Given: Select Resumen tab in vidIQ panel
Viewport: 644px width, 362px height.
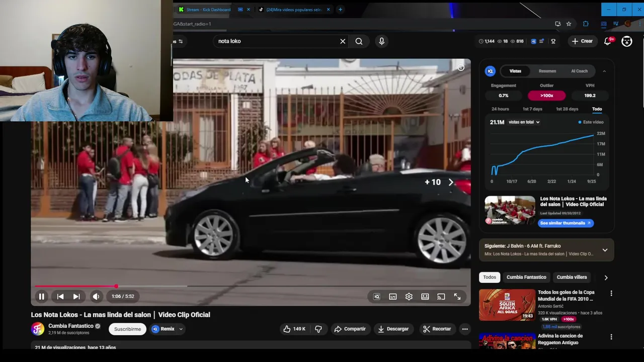Looking at the screenshot, I should 547,71.
